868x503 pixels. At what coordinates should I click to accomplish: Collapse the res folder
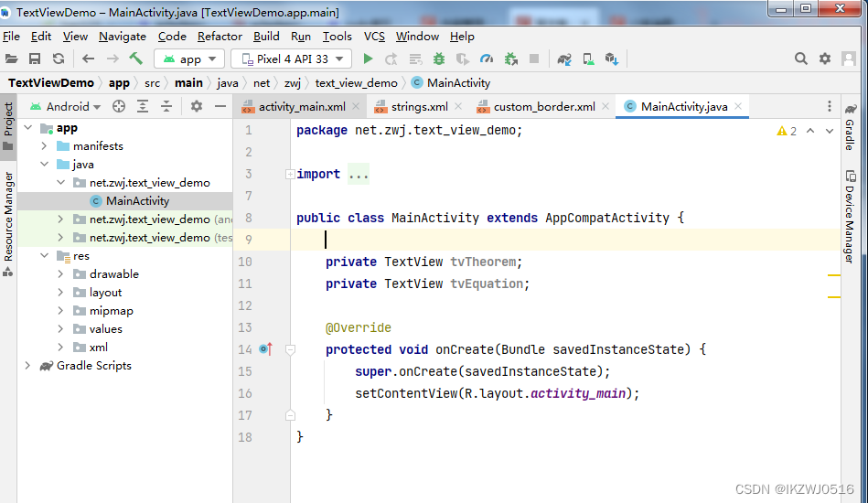click(44, 256)
